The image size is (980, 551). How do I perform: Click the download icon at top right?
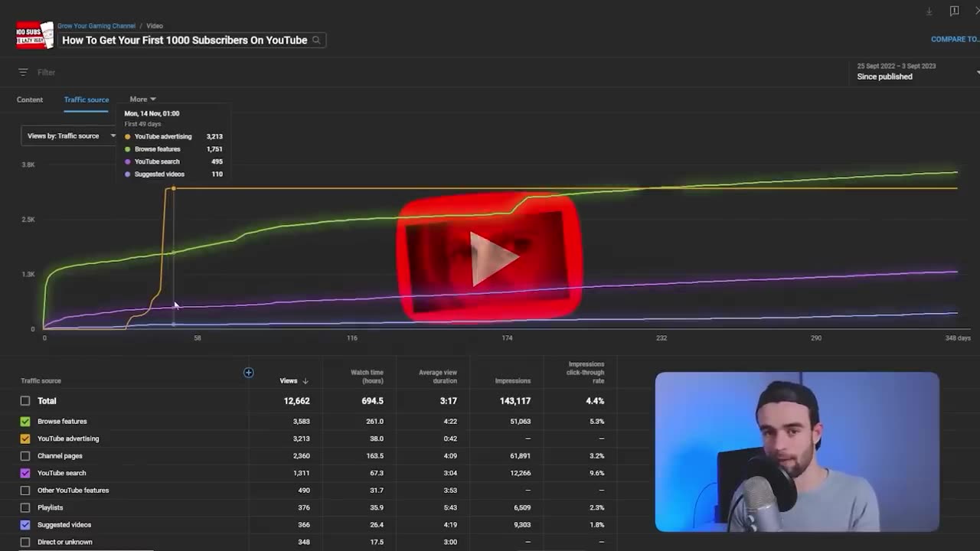click(x=929, y=11)
